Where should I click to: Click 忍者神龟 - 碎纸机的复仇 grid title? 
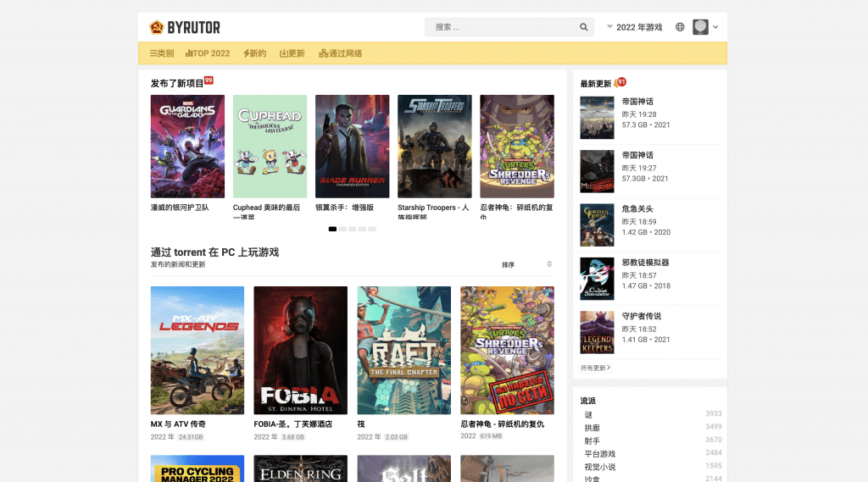502,424
